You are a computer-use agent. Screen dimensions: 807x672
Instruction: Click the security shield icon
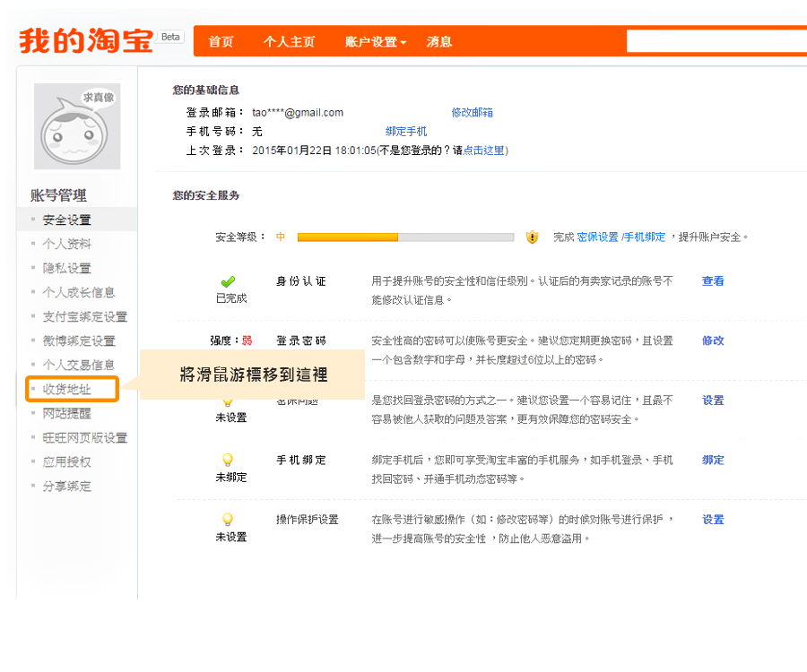coord(532,237)
